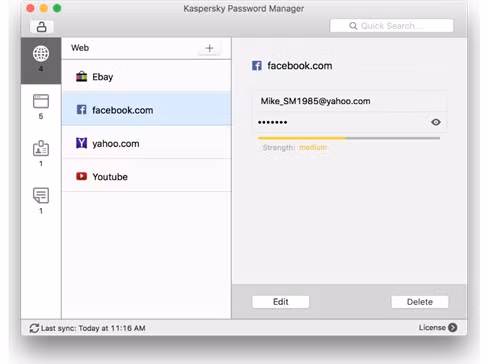
Task: Click the Ebay shopping bag icon
Action: pos(81,77)
